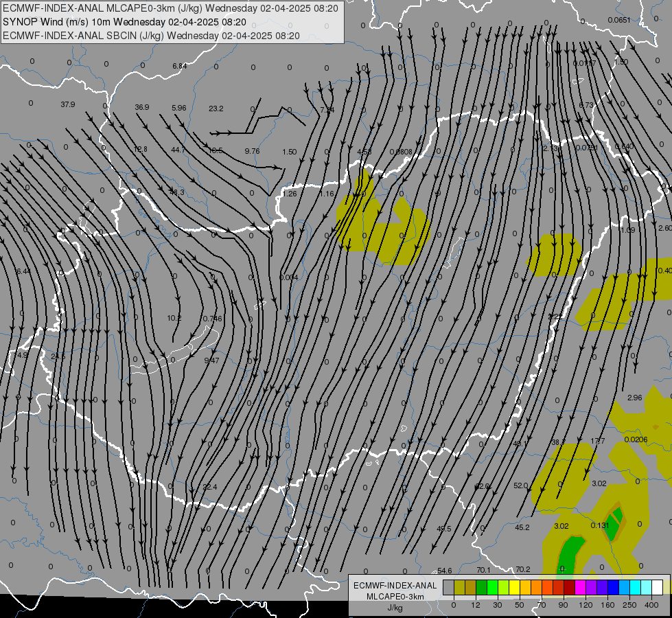The image size is (672, 618).
Task: Click the pure blue legend swatch
Action: tap(613, 587)
